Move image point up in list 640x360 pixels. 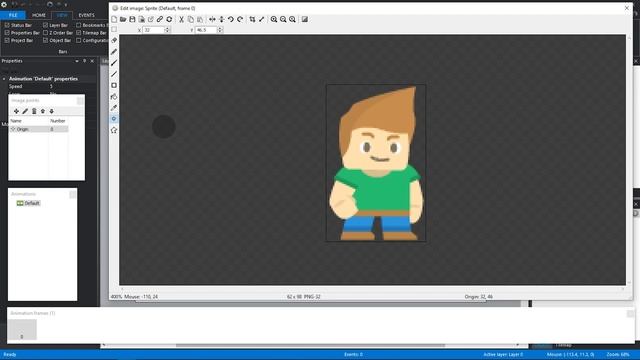[x=43, y=111]
